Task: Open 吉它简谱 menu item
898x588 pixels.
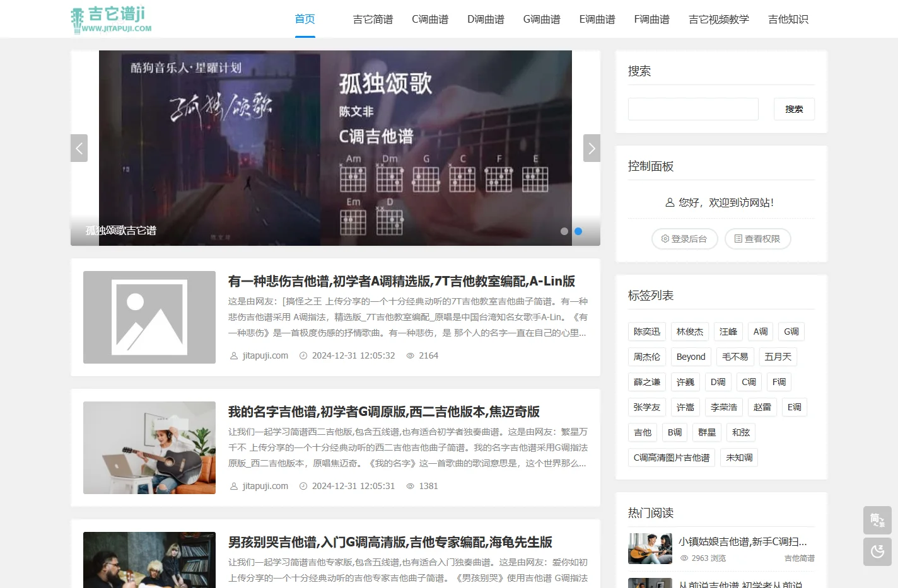Action: click(x=373, y=20)
